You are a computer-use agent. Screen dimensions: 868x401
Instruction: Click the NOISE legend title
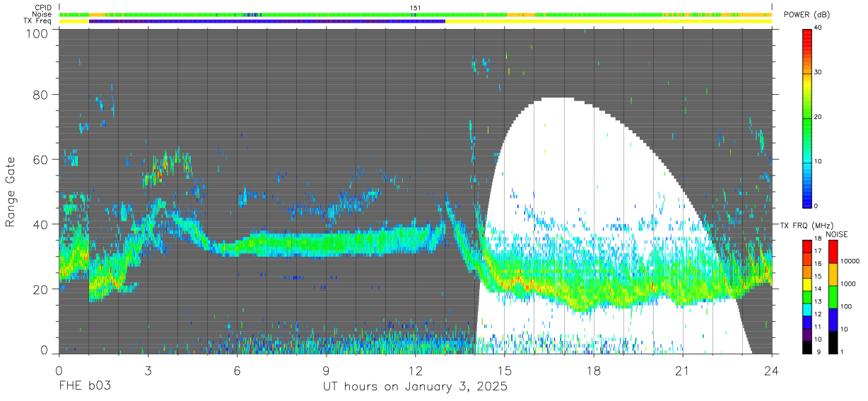[x=836, y=234]
